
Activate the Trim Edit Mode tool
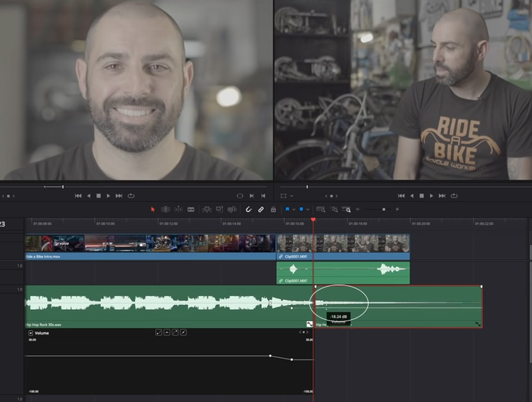pyautogui.click(x=166, y=209)
